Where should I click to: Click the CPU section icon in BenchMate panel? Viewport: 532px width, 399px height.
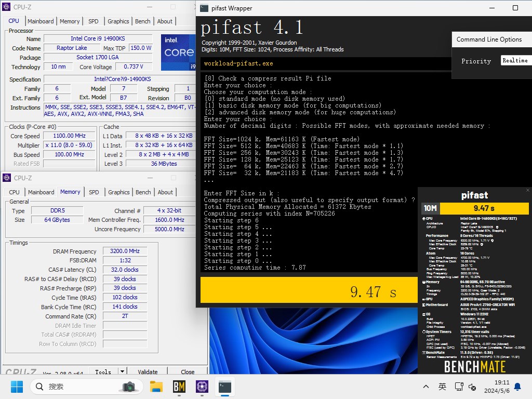(x=424, y=219)
